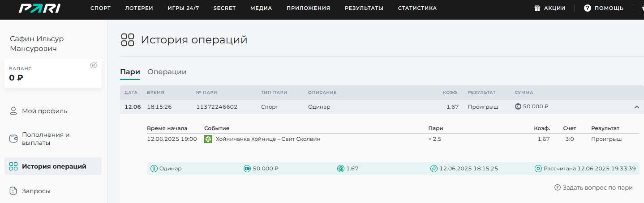Viewport: 644px width, 203px height.
Task: Click the time cell 18:15:26
Action: pos(159,107)
